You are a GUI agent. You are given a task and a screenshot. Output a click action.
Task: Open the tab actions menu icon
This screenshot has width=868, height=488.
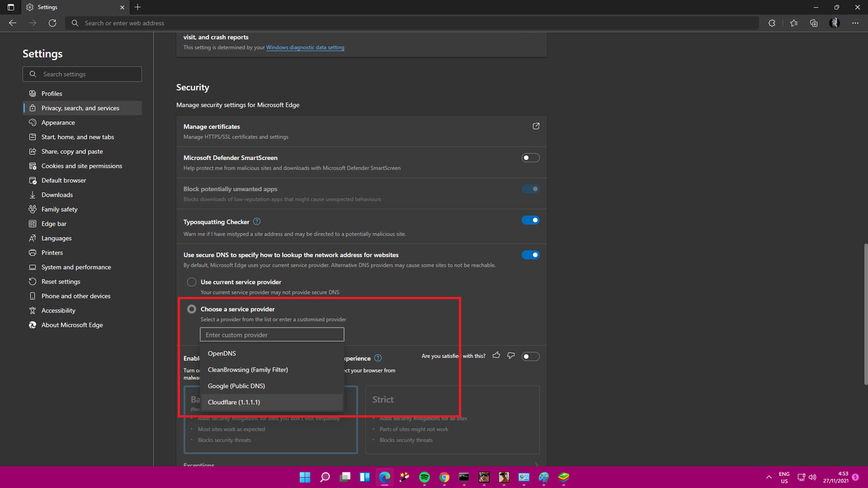point(10,7)
